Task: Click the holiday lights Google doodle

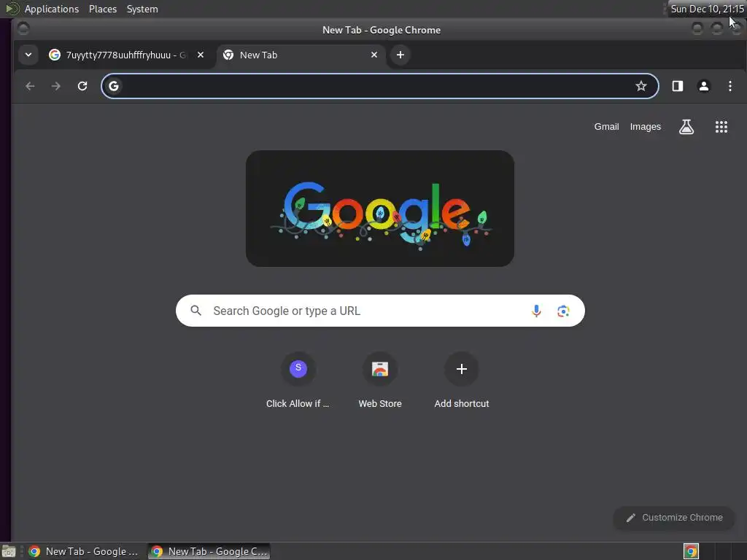Action: [x=379, y=209]
